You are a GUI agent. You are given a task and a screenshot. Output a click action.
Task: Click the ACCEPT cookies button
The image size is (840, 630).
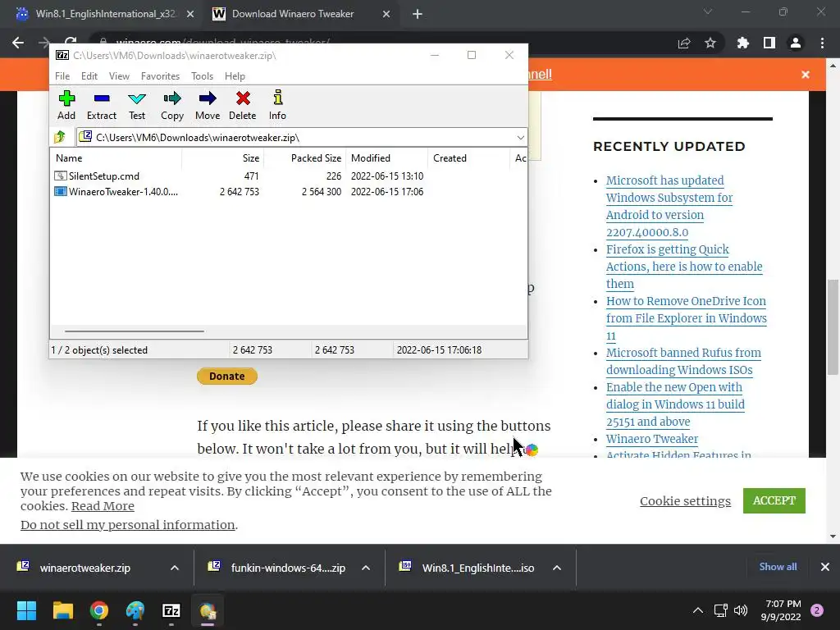coord(774,500)
